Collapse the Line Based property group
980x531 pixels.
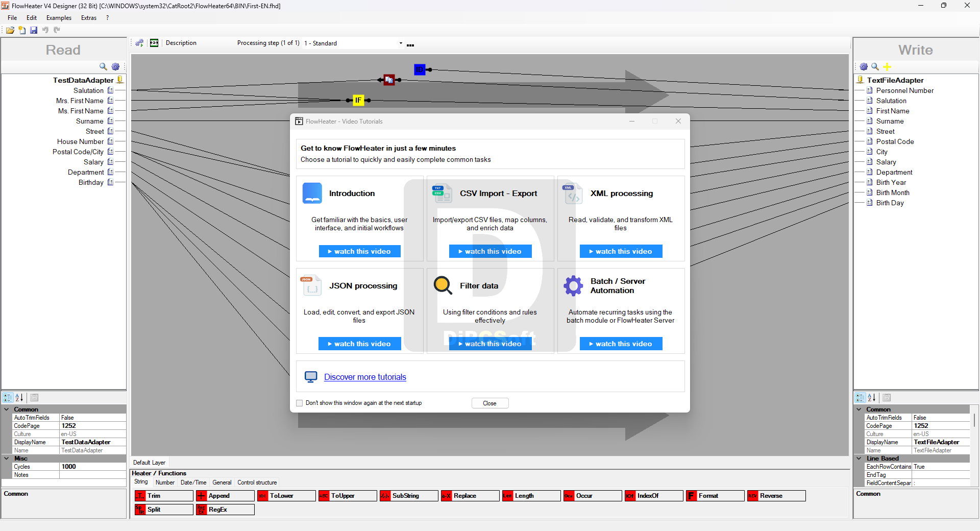click(x=859, y=458)
